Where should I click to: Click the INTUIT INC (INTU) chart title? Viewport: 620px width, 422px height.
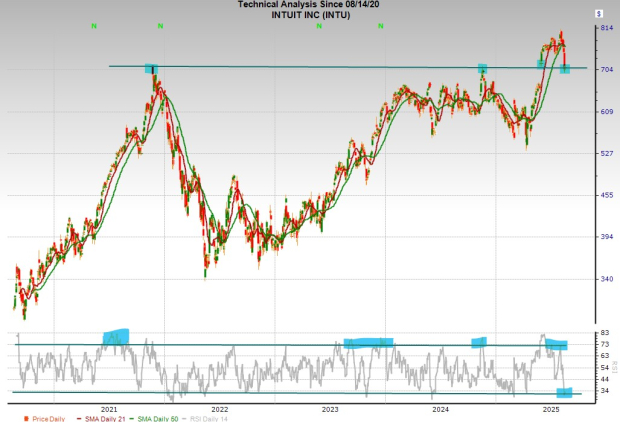(308, 15)
